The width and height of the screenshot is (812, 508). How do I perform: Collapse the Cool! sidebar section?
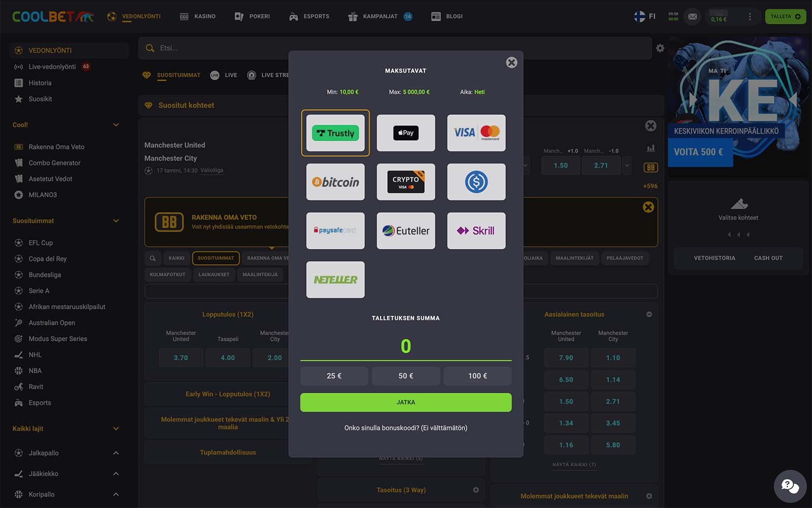click(x=116, y=125)
